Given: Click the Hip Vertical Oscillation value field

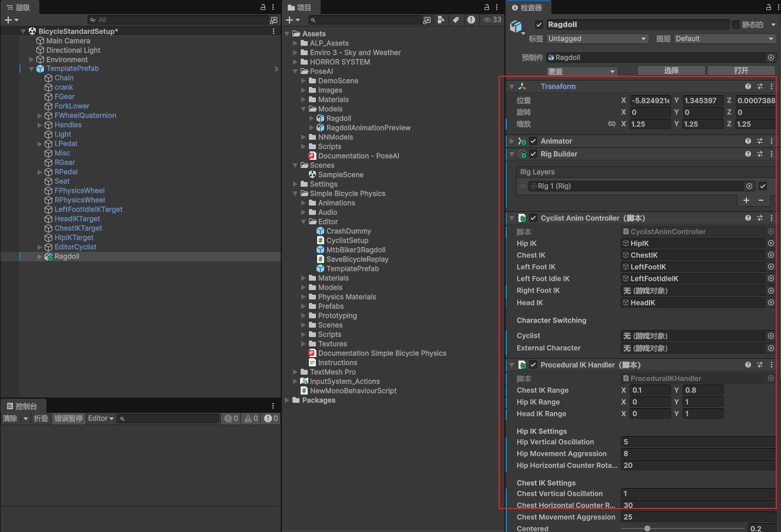Looking at the screenshot, I should click(698, 442).
